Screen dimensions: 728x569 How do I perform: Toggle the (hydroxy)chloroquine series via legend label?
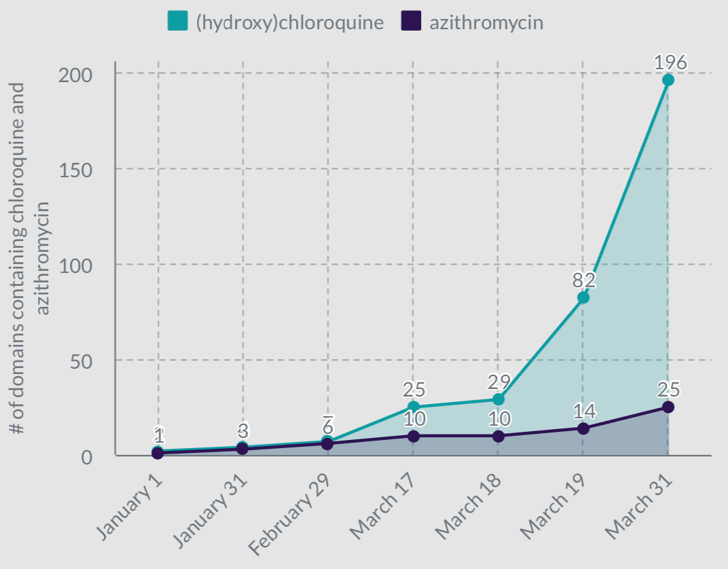pos(289,22)
